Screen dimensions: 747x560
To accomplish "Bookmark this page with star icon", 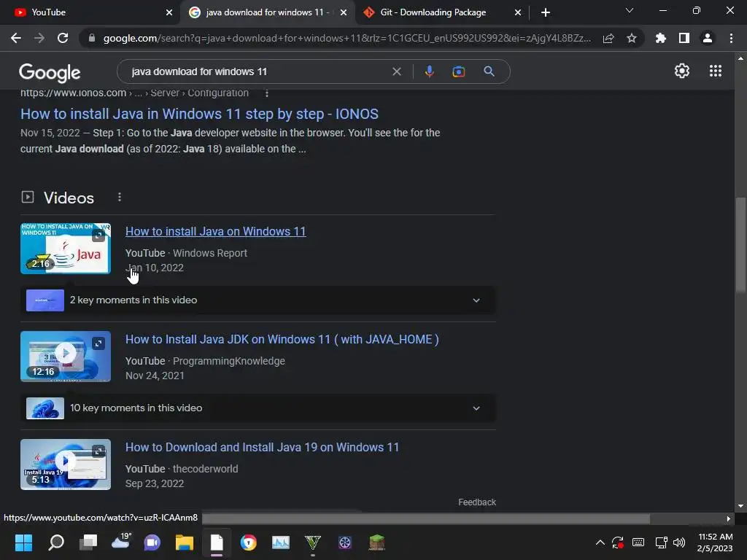I will point(632,38).
